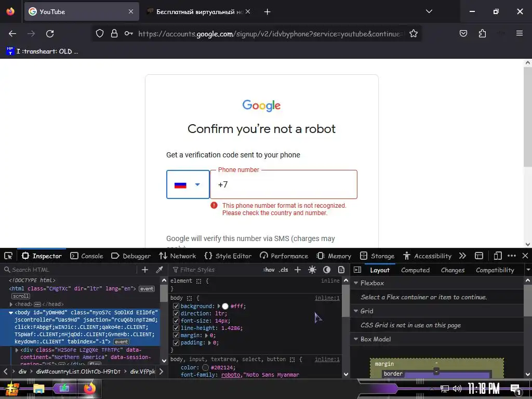
Task: Collapse the body element node
Action: pyautogui.click(x=11, y=312)
